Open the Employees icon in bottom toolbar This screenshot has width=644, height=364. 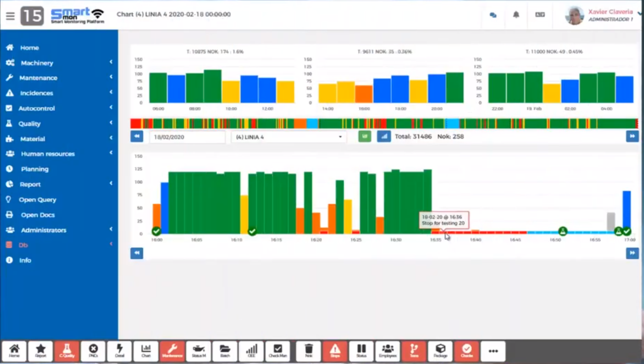tap(388, 351)
